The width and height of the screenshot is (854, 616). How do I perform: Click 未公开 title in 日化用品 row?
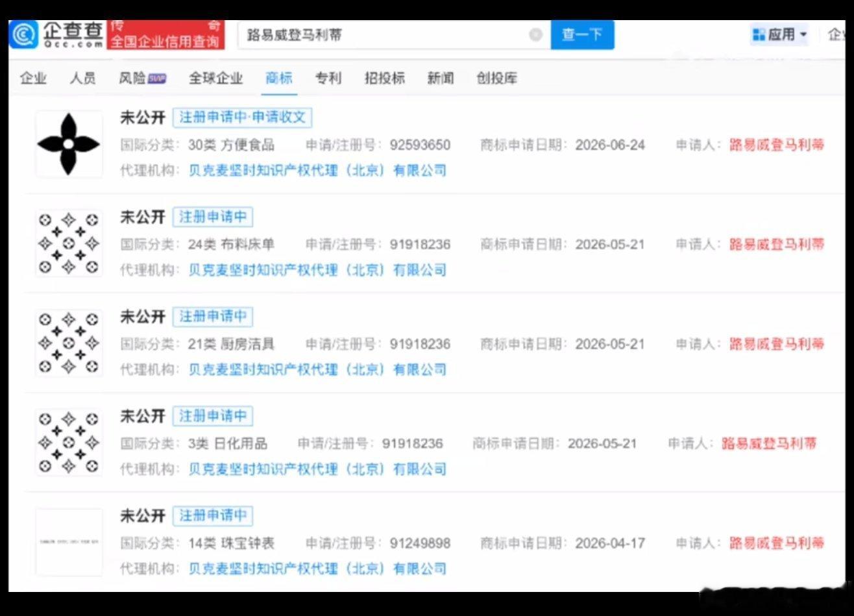tap(143, 416)
